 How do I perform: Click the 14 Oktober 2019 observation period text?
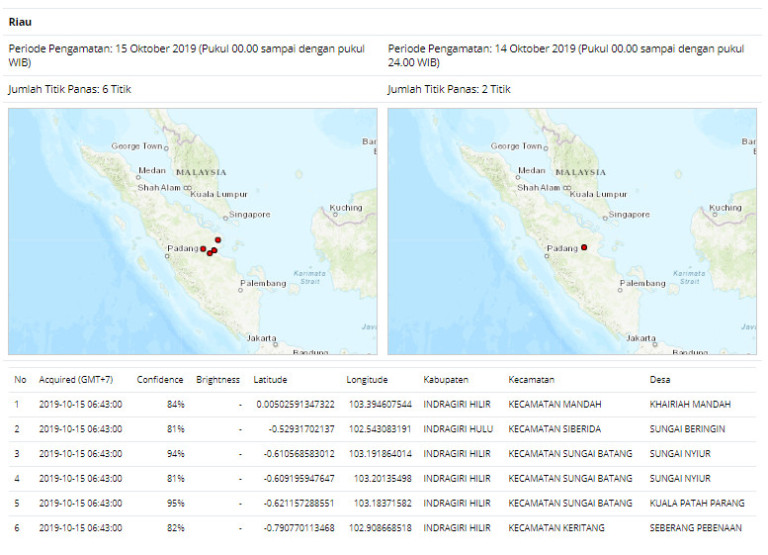point(566,55)
